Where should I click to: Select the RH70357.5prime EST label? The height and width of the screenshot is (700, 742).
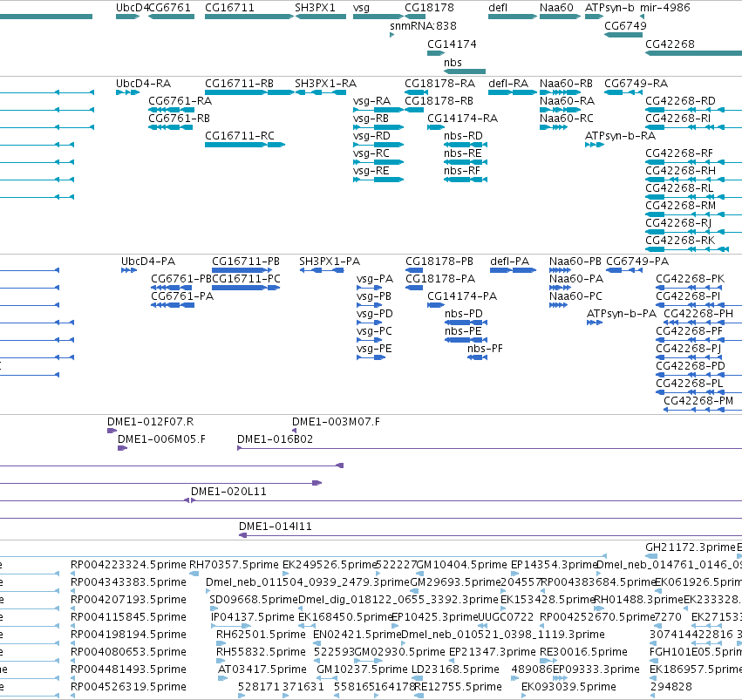(234, 565)
